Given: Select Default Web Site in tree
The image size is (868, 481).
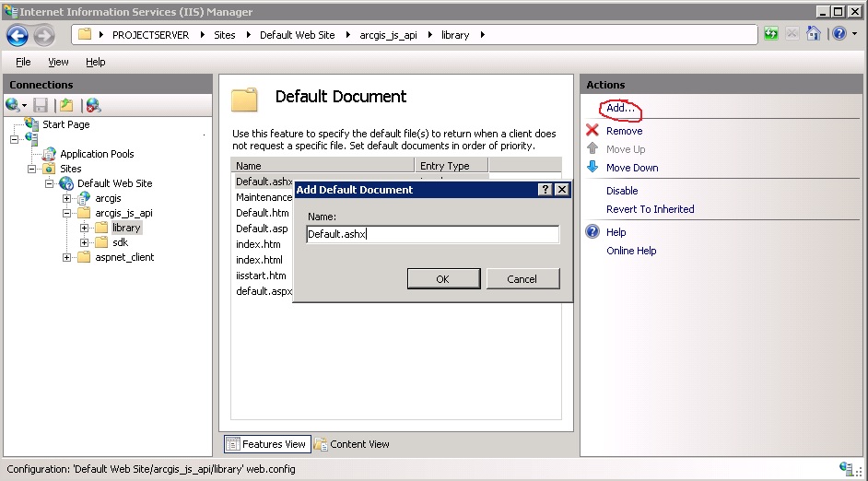Looking at the screenshot, I should (x=114, y=183).
